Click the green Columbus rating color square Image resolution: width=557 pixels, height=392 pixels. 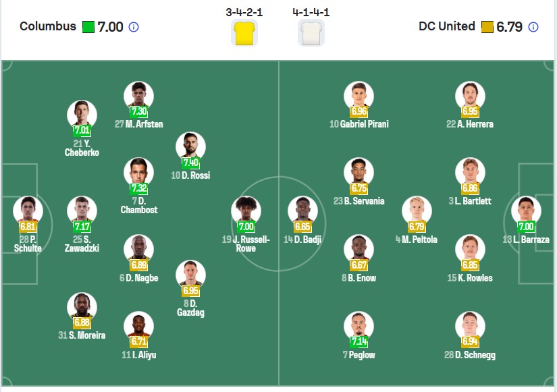pyautogui.click(x=88, y=27)
